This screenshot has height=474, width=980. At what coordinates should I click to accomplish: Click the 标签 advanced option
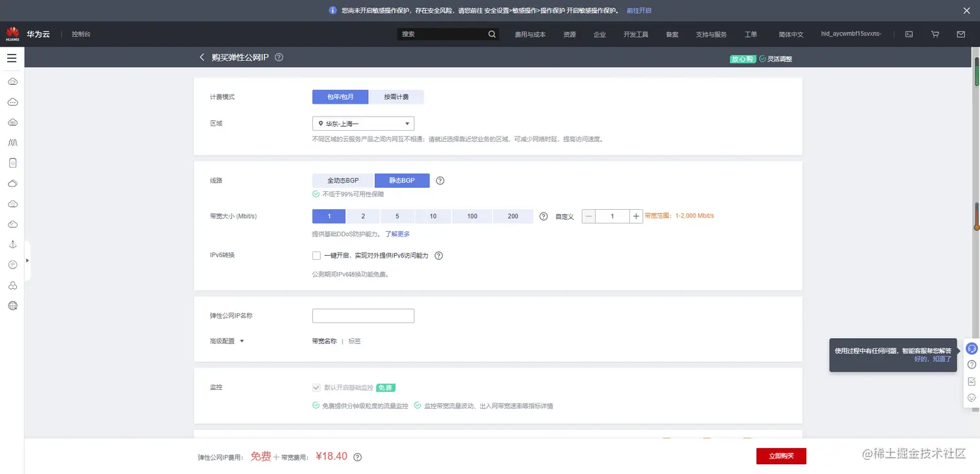pos(355,341)
